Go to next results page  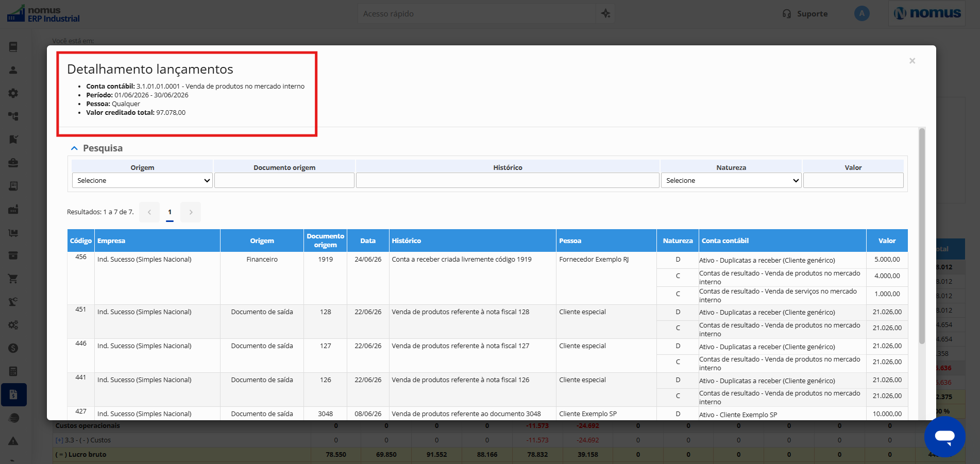click(x=191, y=212)
